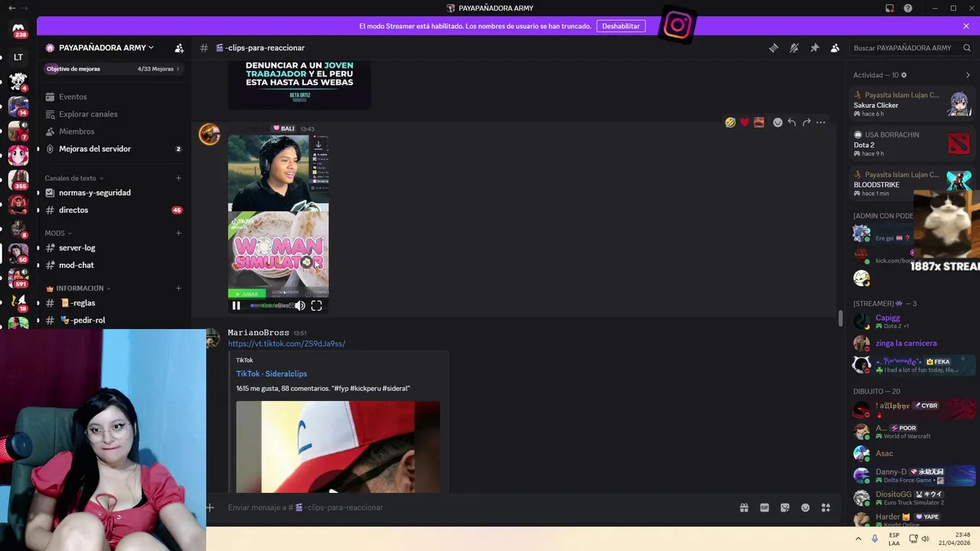Mute the video volume
This screenshot has width=980, height=551.
tap(300, 305)
